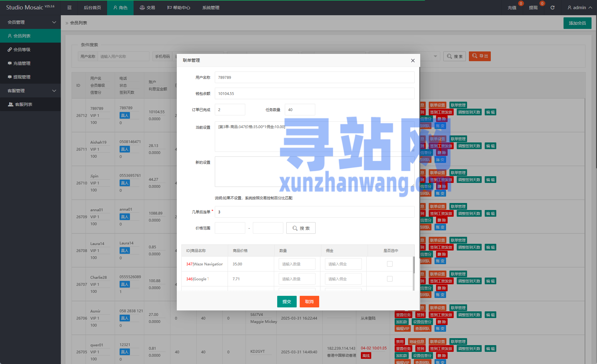Focus the 用户名称 search input on page
Image resolution: width=597 pixels, height=364 pixels.
pos(123,56)
